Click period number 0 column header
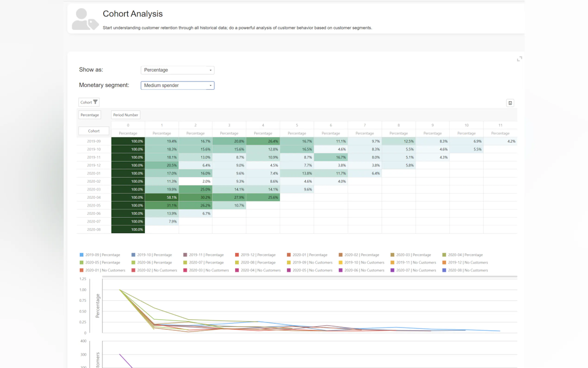 point(128,125)
